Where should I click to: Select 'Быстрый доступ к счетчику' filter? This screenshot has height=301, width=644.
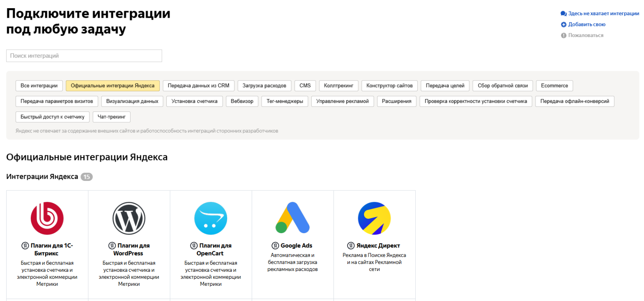[x=53, y=117]
